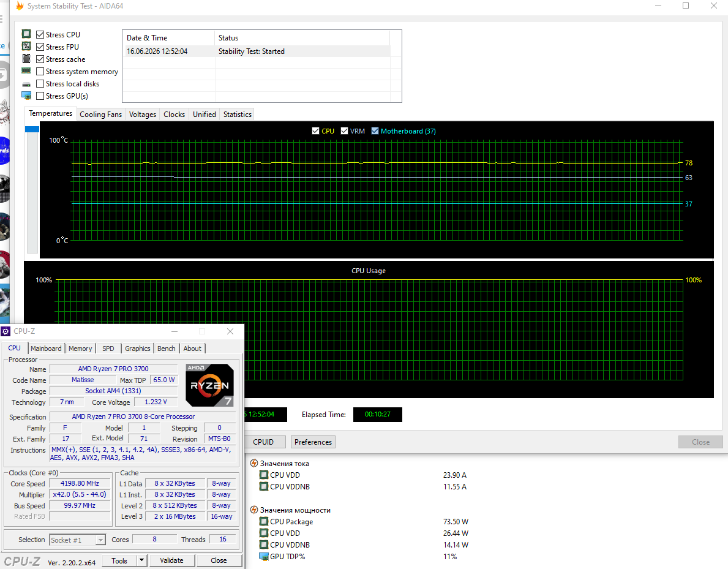Click the Core Voltage 1.232 V value
Image resolution: width=728 pixels, height=569 pixels.
pyautogui.click(x=156, y=402)
